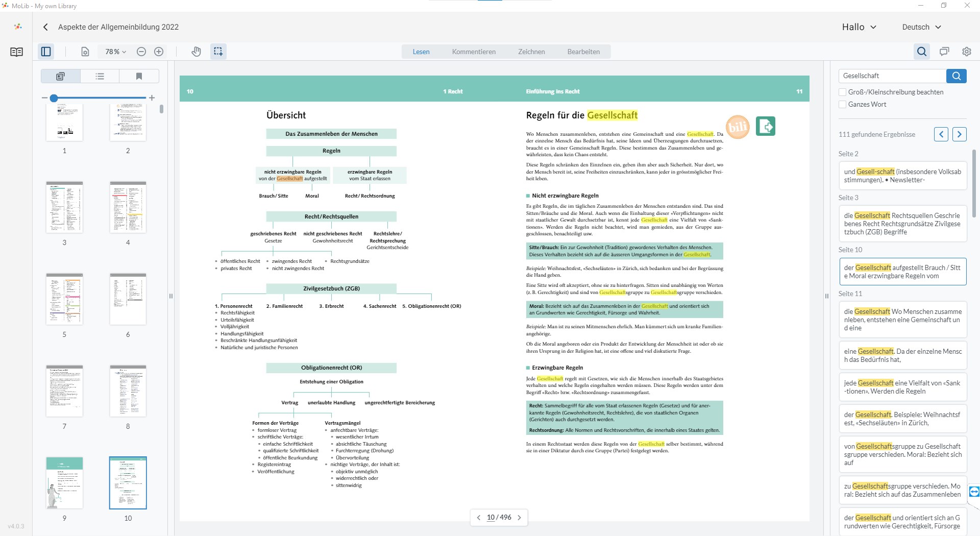
Task: Open page 5 thumbnail
Action: (x=64, y=299)
